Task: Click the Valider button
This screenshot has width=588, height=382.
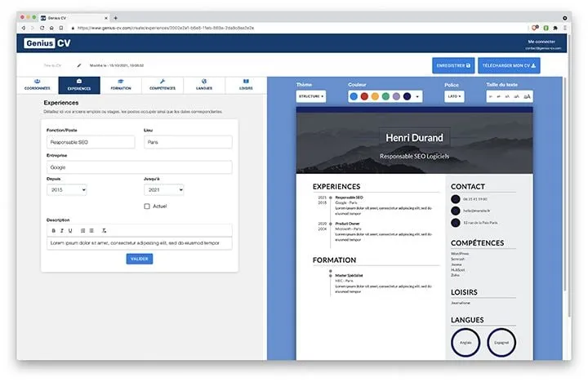Action: click(140, 259)
